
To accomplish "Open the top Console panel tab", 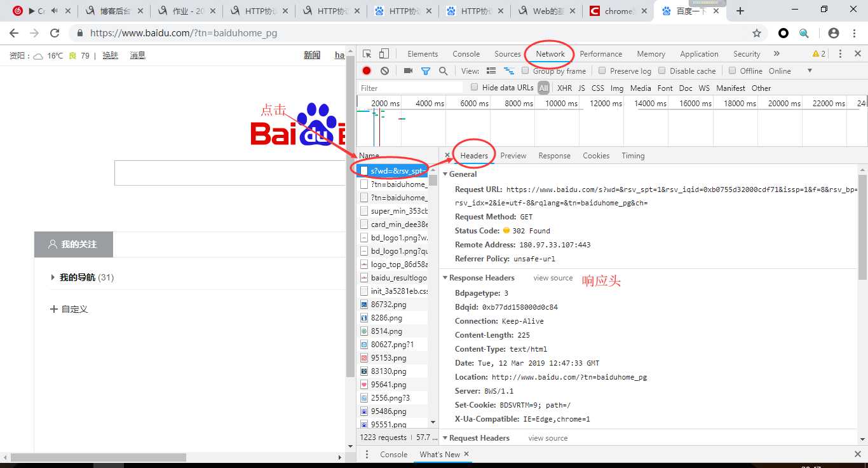I will [x=466, y=54].
